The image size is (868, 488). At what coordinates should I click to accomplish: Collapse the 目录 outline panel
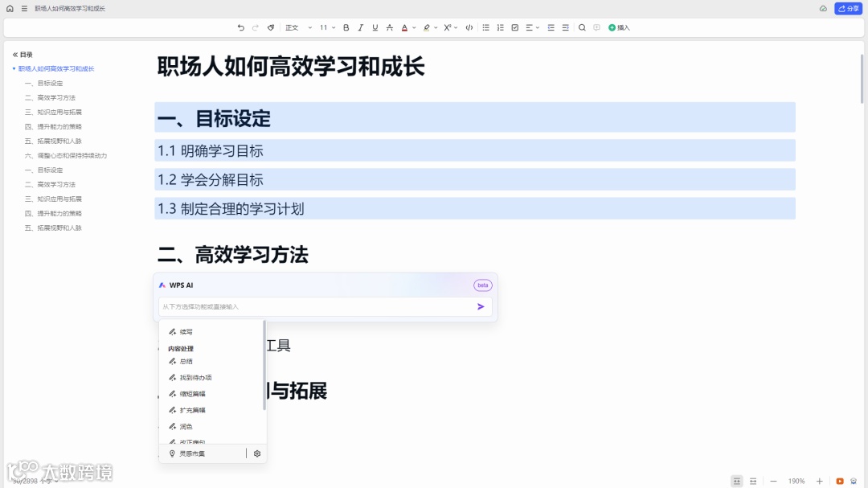[15, 55]
